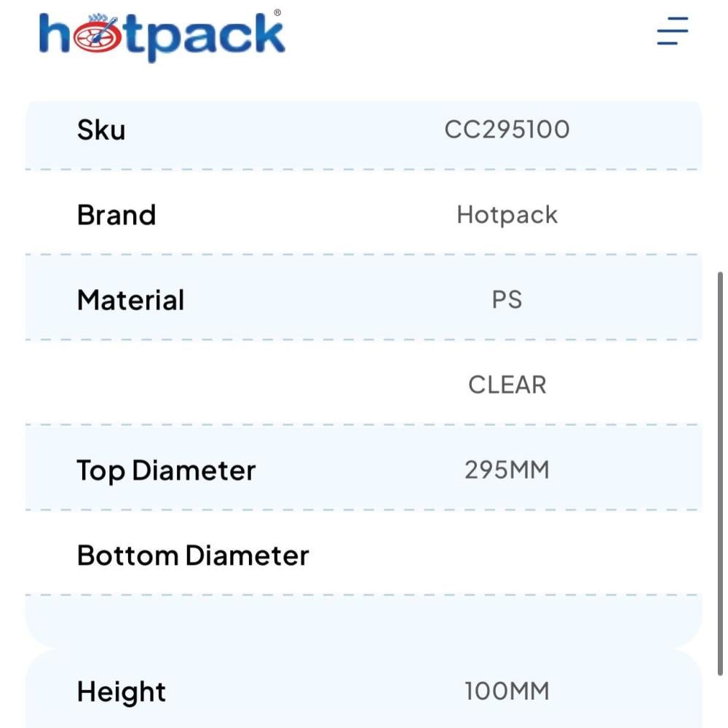Click the 295MM top diameter value

click(x=507, y=470)
